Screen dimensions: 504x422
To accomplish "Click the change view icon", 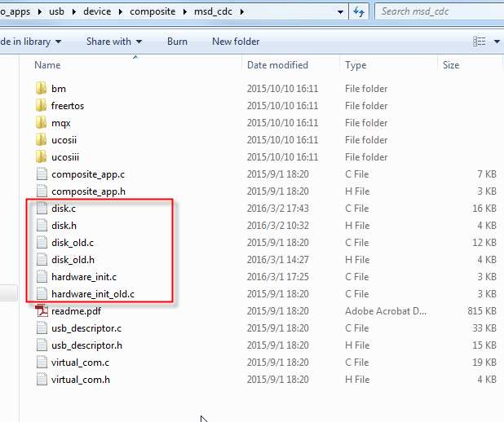I will (x=480, y=41).
